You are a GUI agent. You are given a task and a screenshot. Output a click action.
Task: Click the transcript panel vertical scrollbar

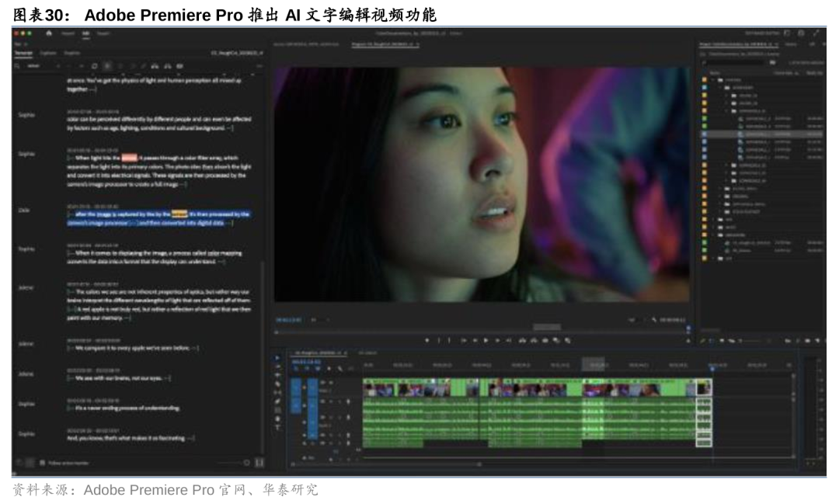263,356
